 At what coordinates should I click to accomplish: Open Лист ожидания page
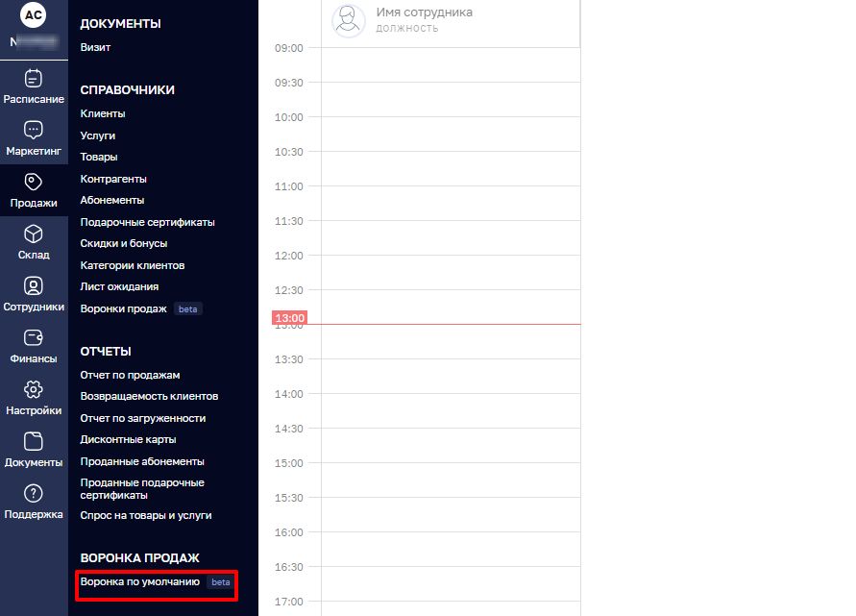[x=119, y=286]
